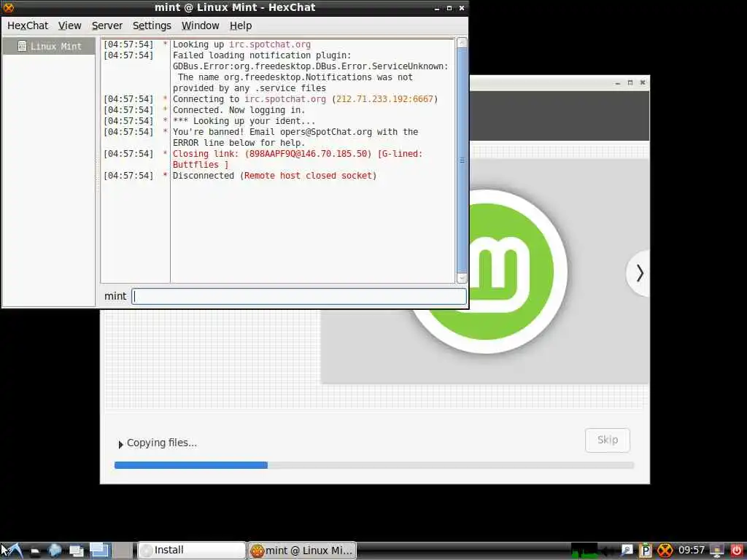Maximize the installer window

[630, 83]
